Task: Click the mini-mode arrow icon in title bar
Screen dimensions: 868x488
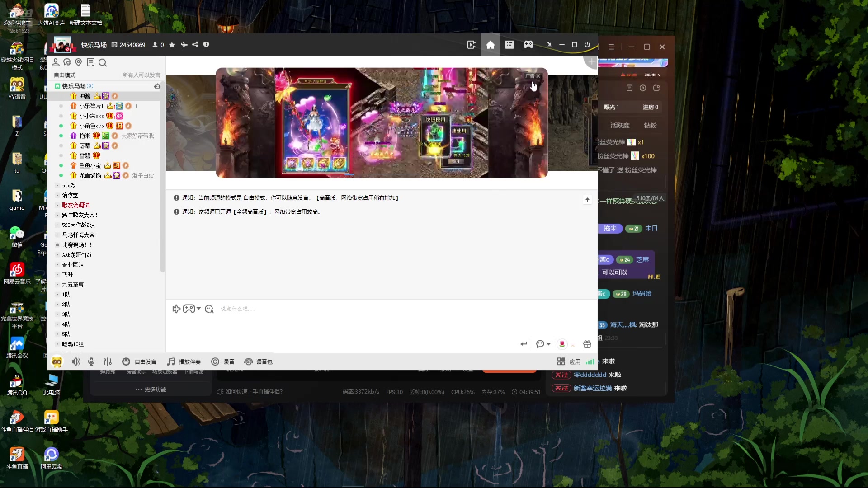Action: coord(549,45)
